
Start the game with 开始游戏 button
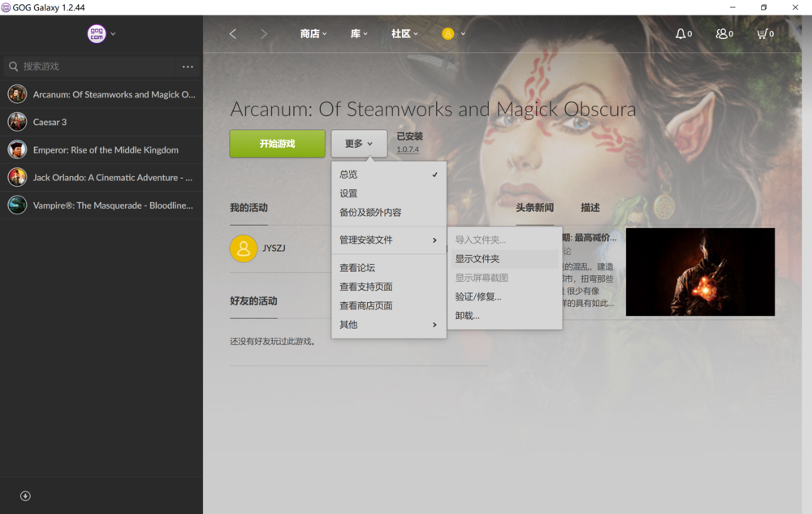tap(278, 144)
